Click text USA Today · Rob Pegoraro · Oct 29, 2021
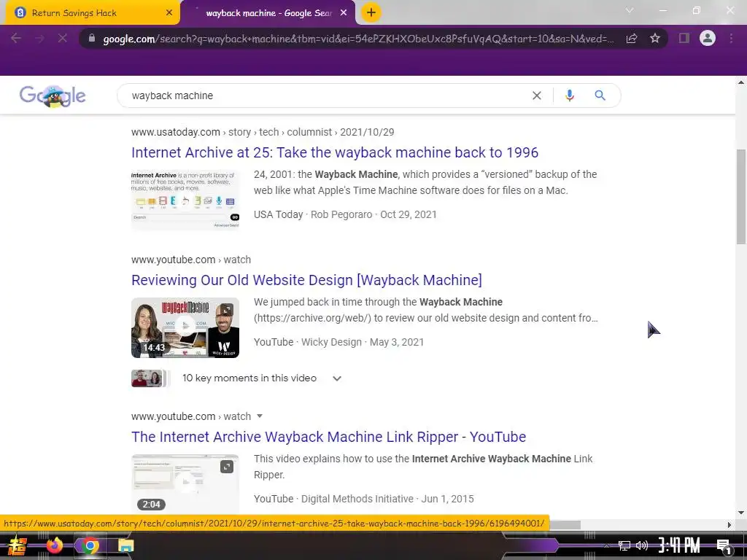Viewport: 747px width, 560px height. pos(345,214)
